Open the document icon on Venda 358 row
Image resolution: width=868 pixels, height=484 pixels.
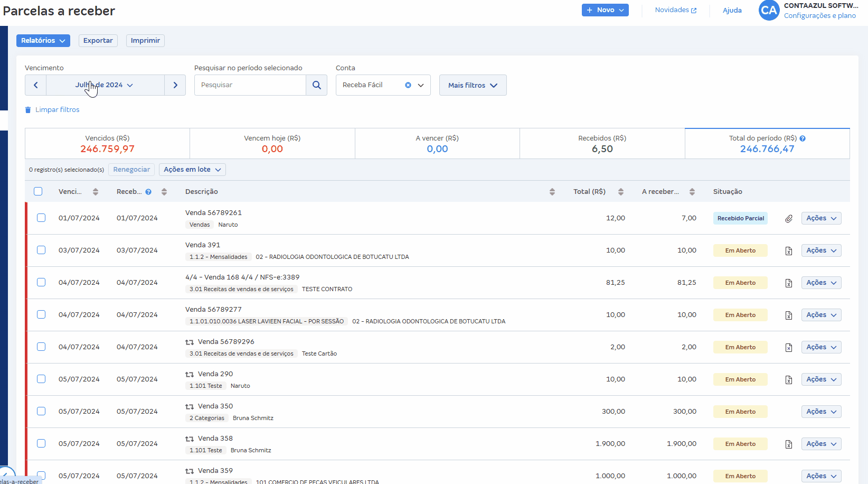[x=789, y=444]
